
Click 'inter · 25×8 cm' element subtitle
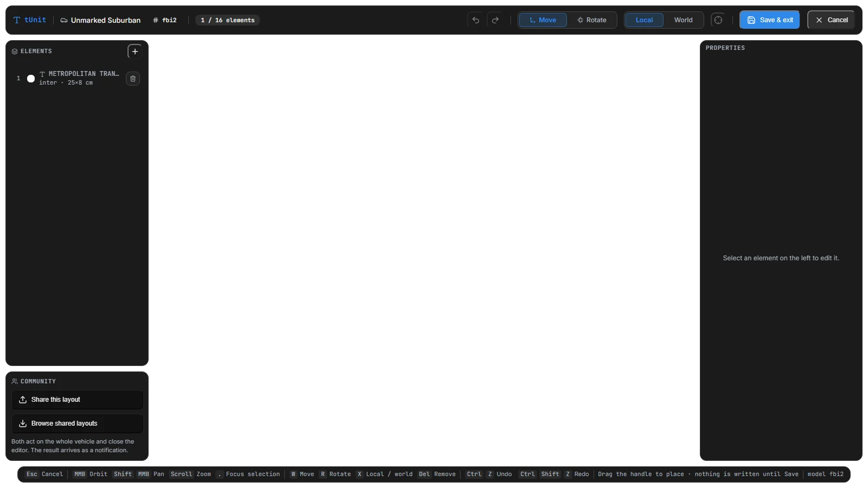(x=66, y=83)
